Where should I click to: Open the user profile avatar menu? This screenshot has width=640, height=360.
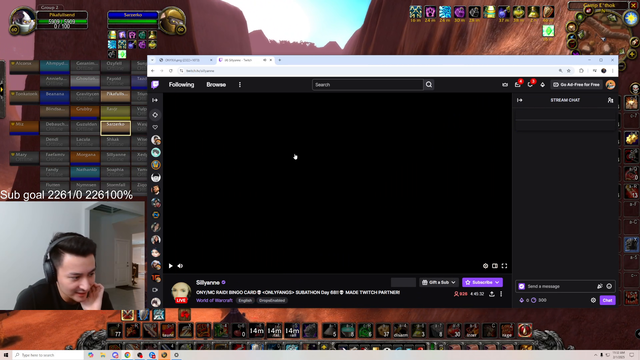(610, 84)
